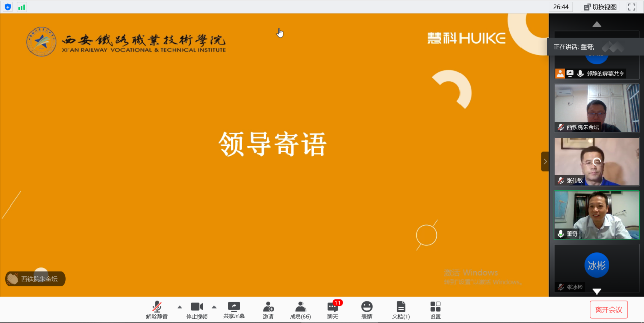Screen dimensions: 644x323
Task: Open 文档(1) documents panel
Action: 401,309
